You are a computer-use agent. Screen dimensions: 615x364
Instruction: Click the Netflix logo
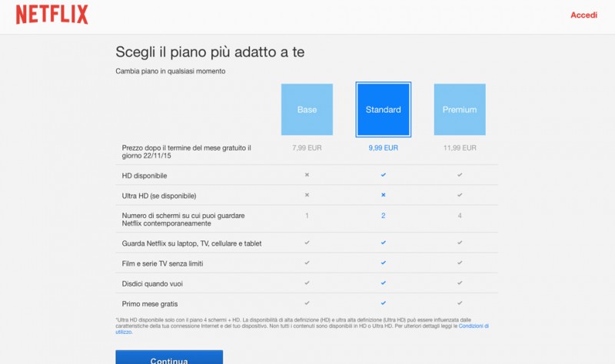(52, 15)
